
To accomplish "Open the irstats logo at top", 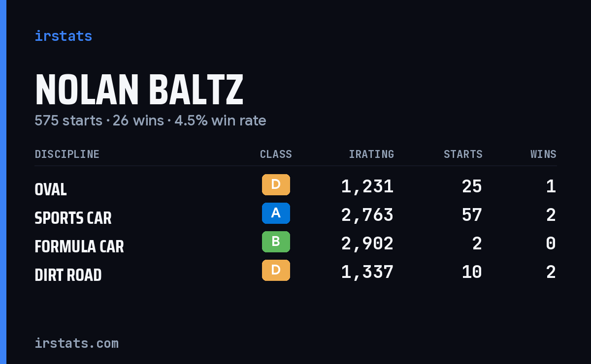I will coord(64,36).
